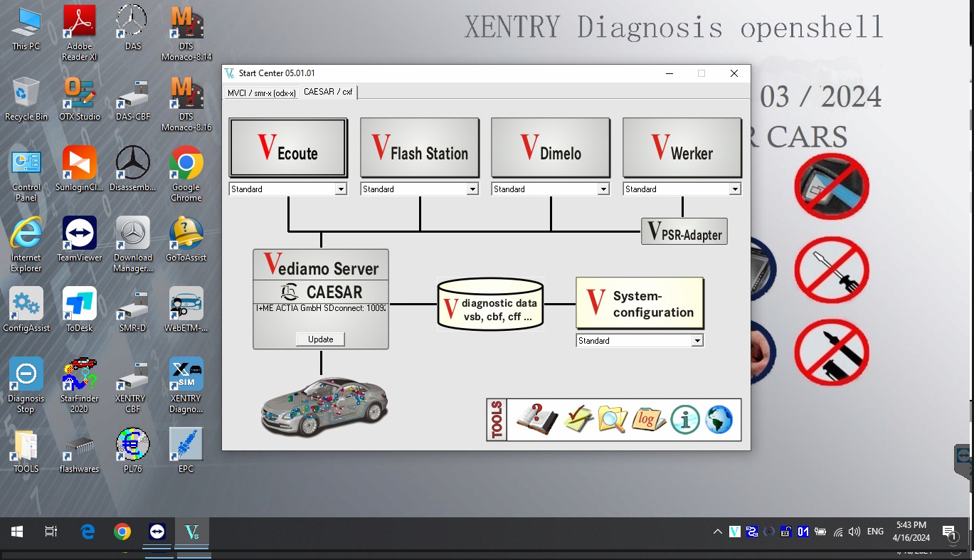Open Google Chrome from the taskbar
The width and height of the screenshot is (974, 560).
122,532
